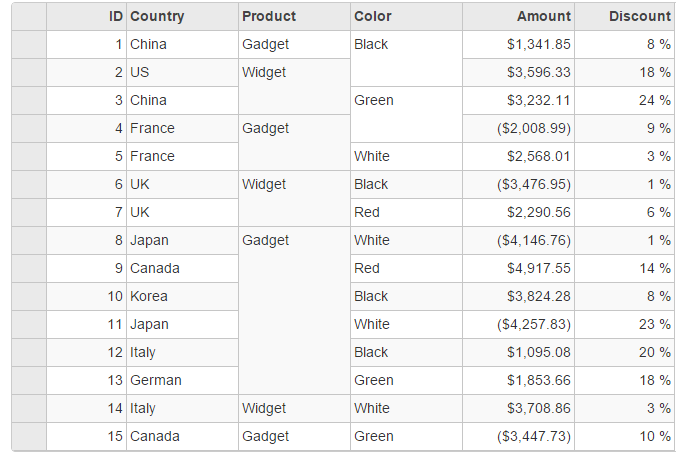This screenshot has width=676, height=458.
Task: Select the Widget cell in row 14
Action: pyautogui.click(x=294, y=408)
